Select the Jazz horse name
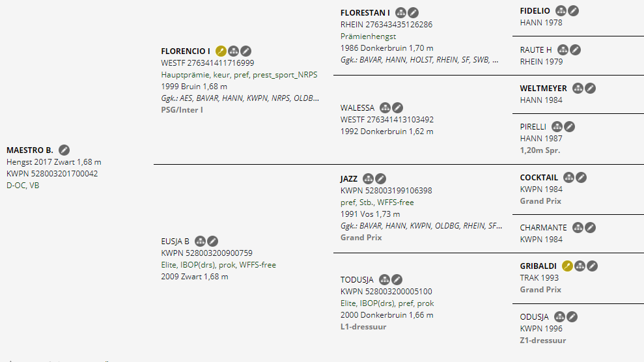The height and width of the screenshot is (362, 644). (x=350, y=178)
